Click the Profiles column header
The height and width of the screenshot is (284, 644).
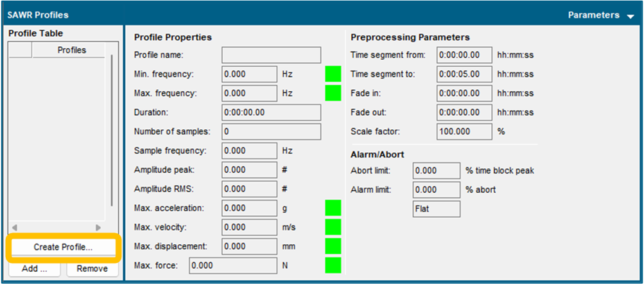pos(72,50)
